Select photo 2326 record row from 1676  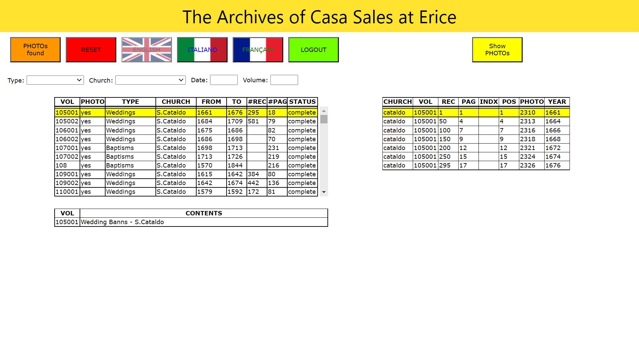coord(476,165)
